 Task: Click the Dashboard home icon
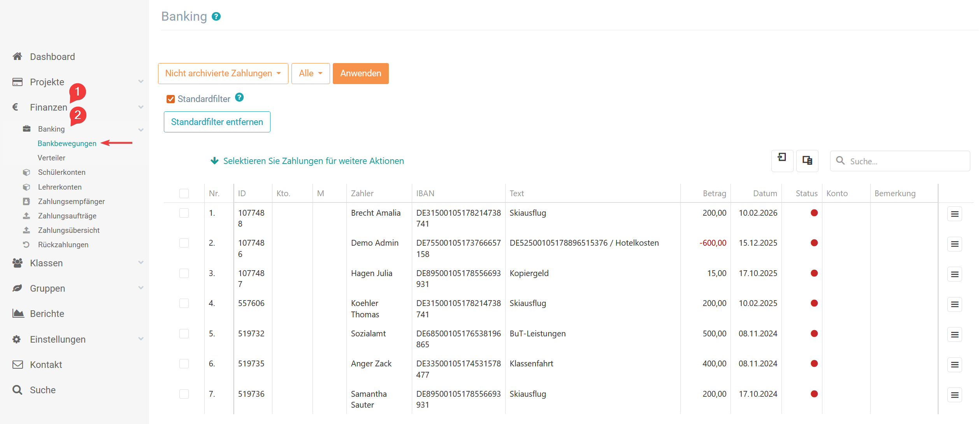(17, 56)
